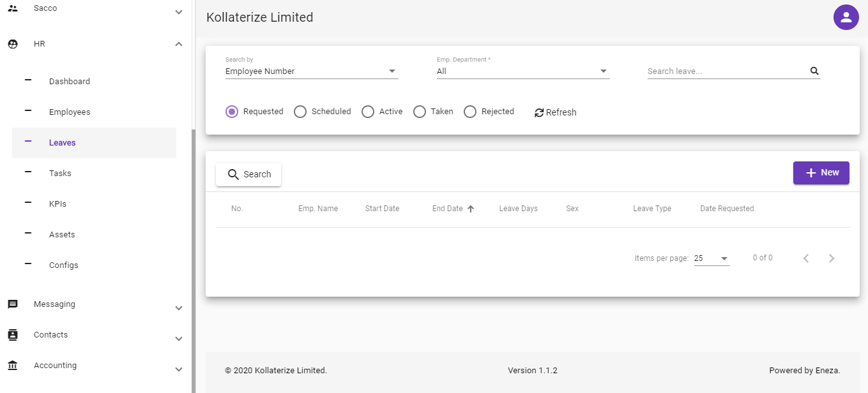The image size is (868, 393).
Task: Sort by the No. column header
Action: click(237, 209)
